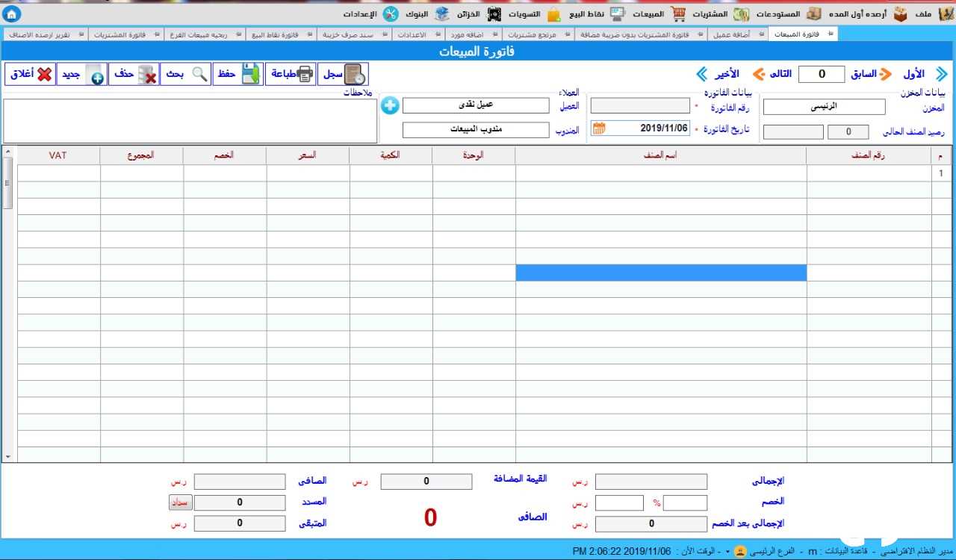
Task: Click the الإجمالى total field
Action: click(x=651, y=482)
